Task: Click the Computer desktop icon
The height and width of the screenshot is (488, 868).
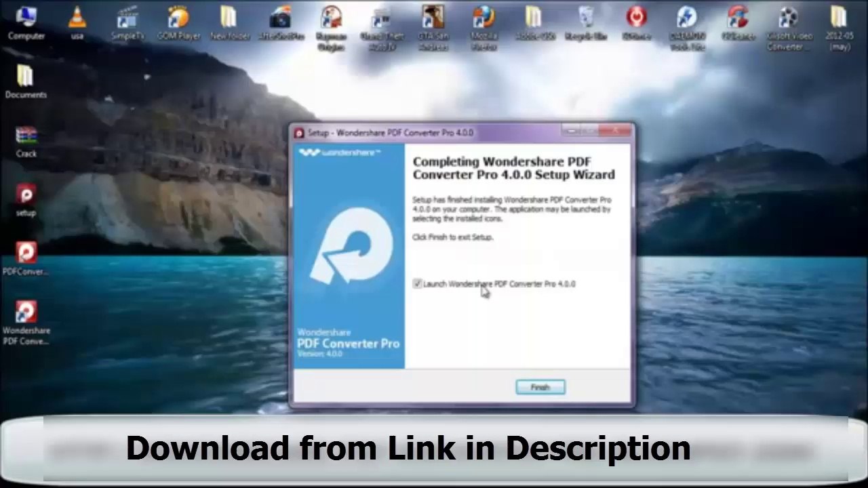Action: pos(26,22)
